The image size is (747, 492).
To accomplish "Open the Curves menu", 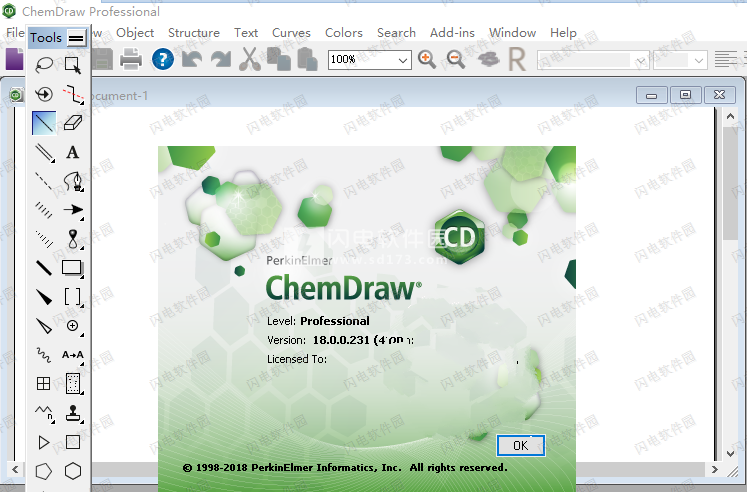I will 291,32.
